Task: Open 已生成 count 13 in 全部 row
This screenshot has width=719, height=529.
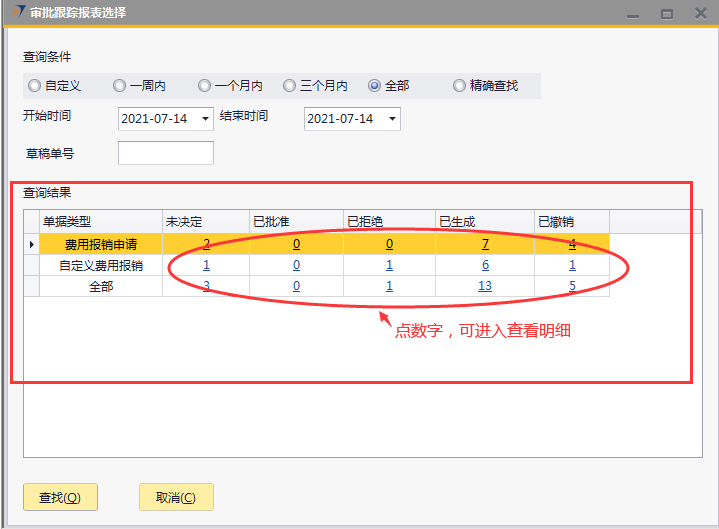Action: pyautogui.click(x=484, y=287)
